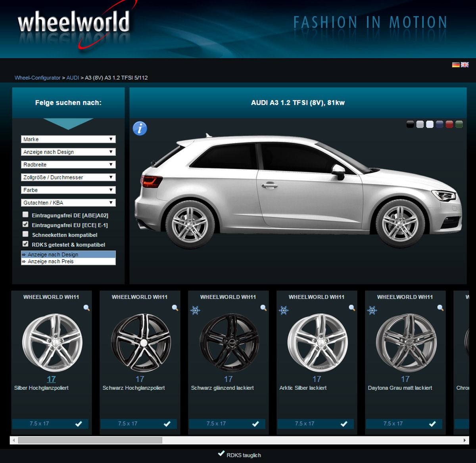Click 7.5 x 17 on Schwarz glänzend lackiert card
This screenshot has width=476, height=463.
click(216, 424)
